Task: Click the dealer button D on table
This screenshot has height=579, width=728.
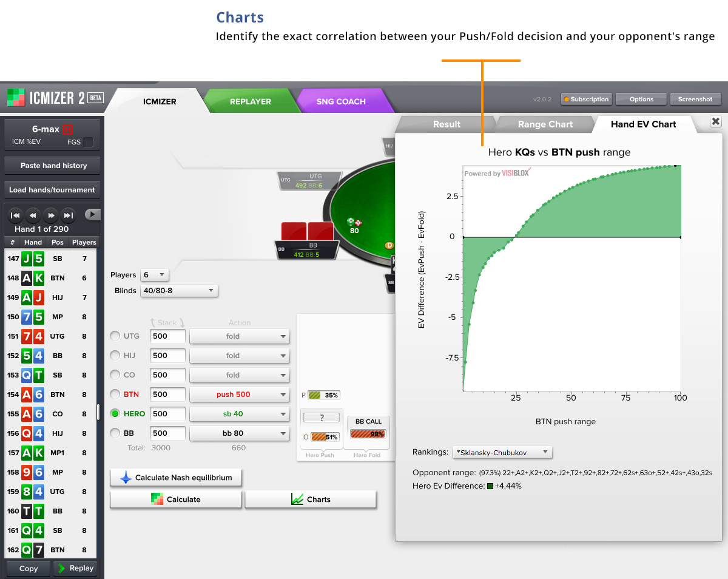Action: (389, 245)
